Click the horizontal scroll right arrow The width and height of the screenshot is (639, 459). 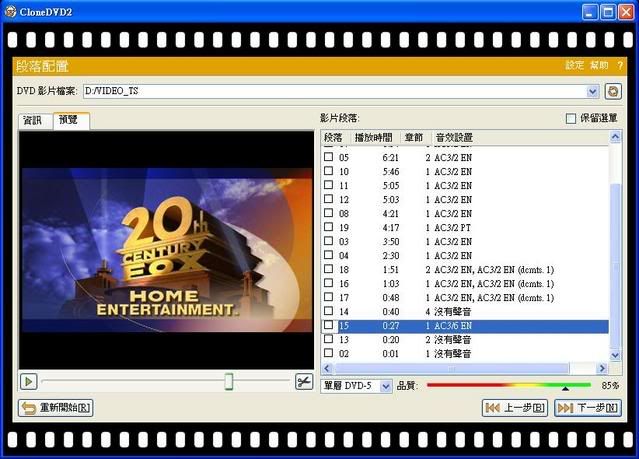(x=603, y=369)
